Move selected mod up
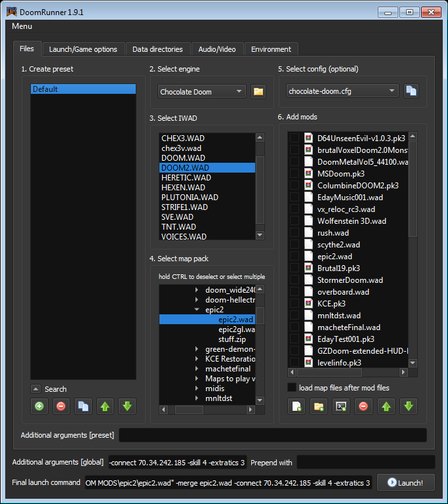Viewport: 448px width, 504px height. pos(386,406)
